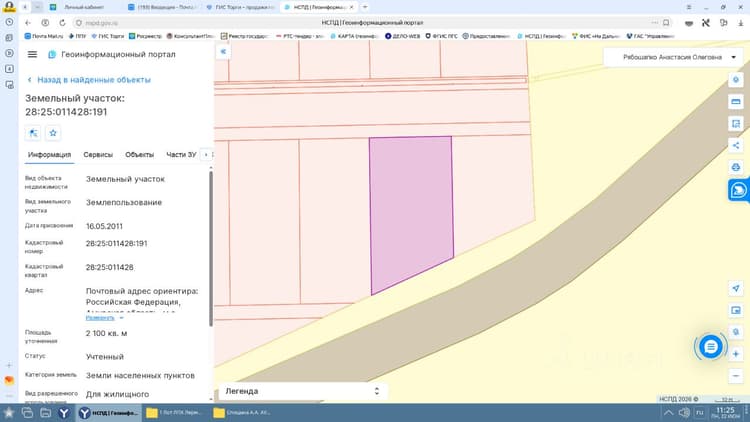The width and height of the screenshot is (750, 422).
Task: Click the info panel vertical scrollbar
Action: (x=211, y=249)
